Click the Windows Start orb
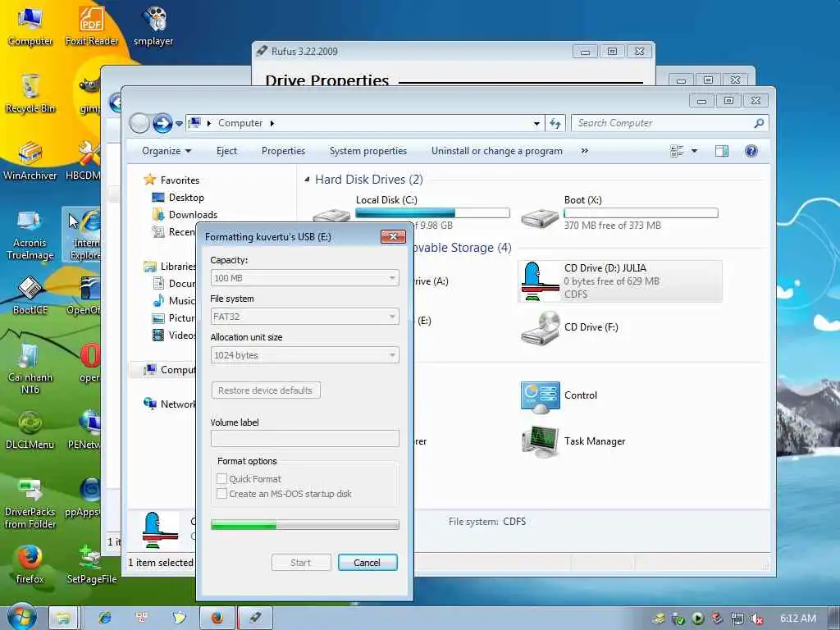The width and height of the screenshot is (840, 630). click(x=21, y=616)
